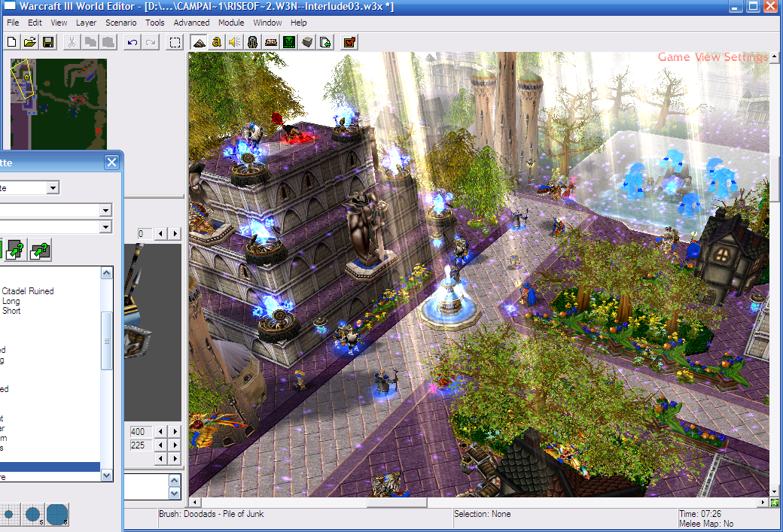Viewport: 783px width, 532px height.
Task: Open the Object Editor helmet icon
Action: [253, 42]
